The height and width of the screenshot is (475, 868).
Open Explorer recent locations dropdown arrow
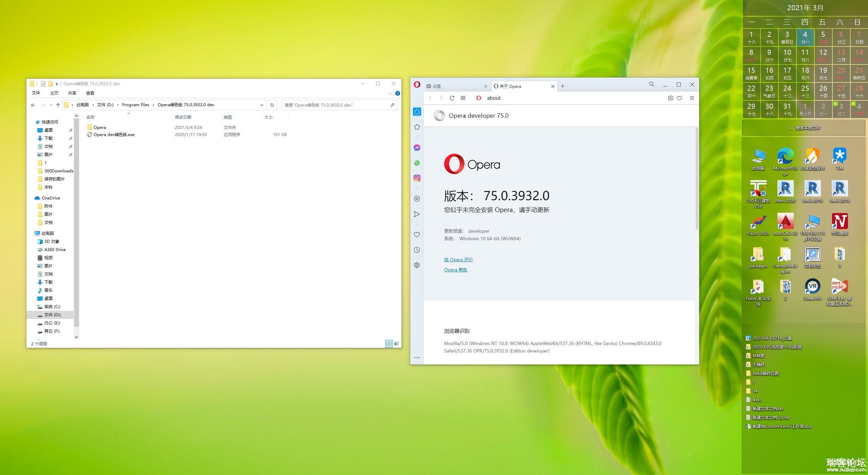[51, 105]
